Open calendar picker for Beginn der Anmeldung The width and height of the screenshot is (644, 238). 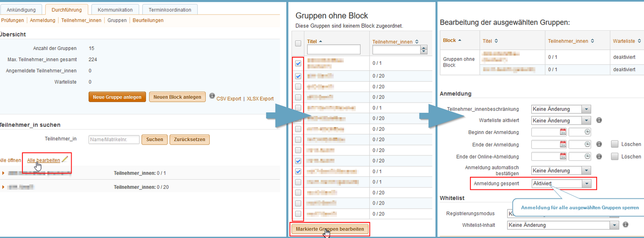click(563, 132)
